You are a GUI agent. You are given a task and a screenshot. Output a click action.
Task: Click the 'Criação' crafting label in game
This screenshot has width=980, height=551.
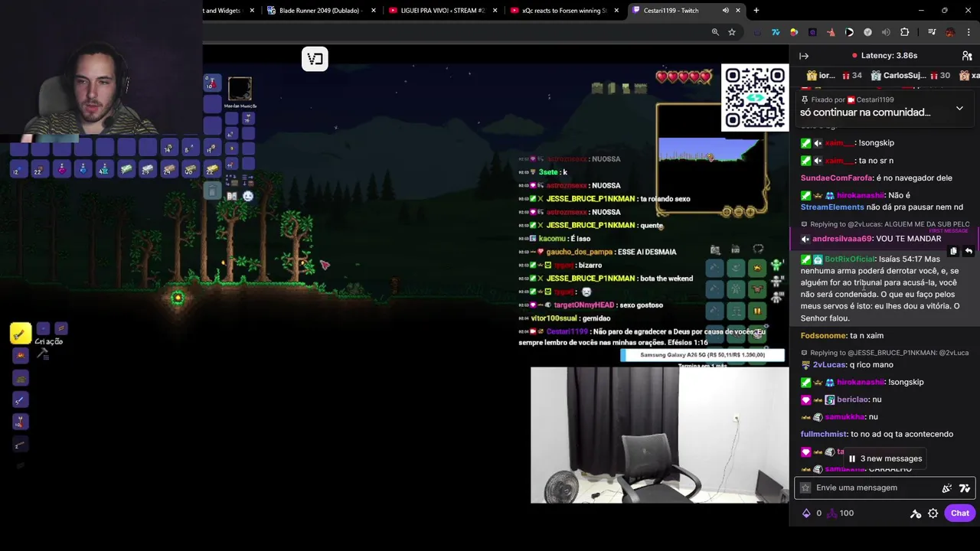(x=49, y=341)
